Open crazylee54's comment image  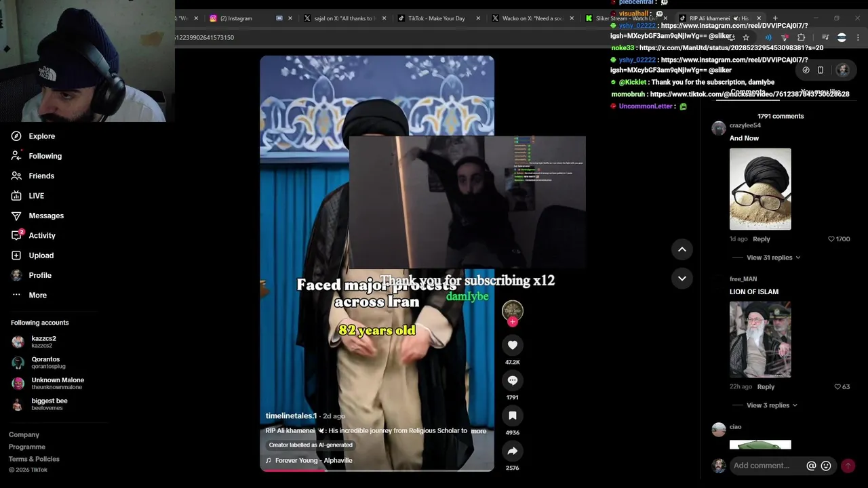click(x=760, y=189)
